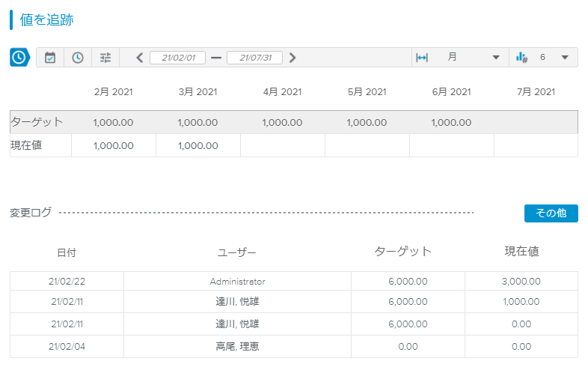Image resolution: width=588 pixels, height=367 pixels.
Task: Go to previous period with left chevron
Action: click(140, 58)
